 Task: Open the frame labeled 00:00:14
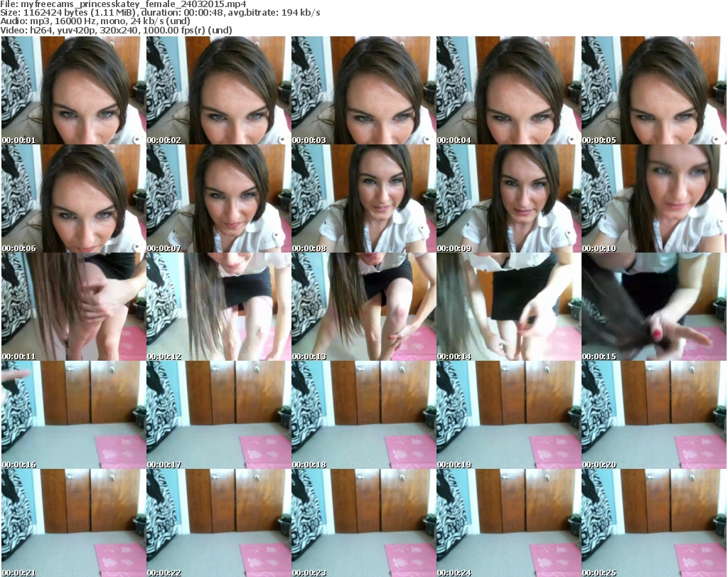(x=509, y=307)
